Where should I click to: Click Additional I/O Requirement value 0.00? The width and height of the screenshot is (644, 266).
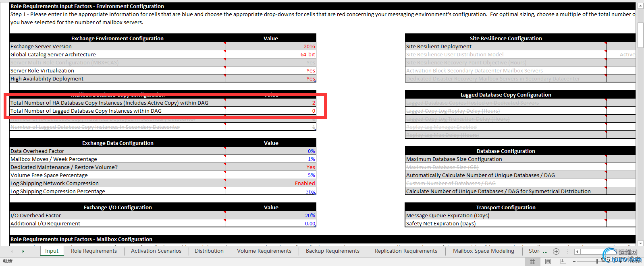point(271,223)
